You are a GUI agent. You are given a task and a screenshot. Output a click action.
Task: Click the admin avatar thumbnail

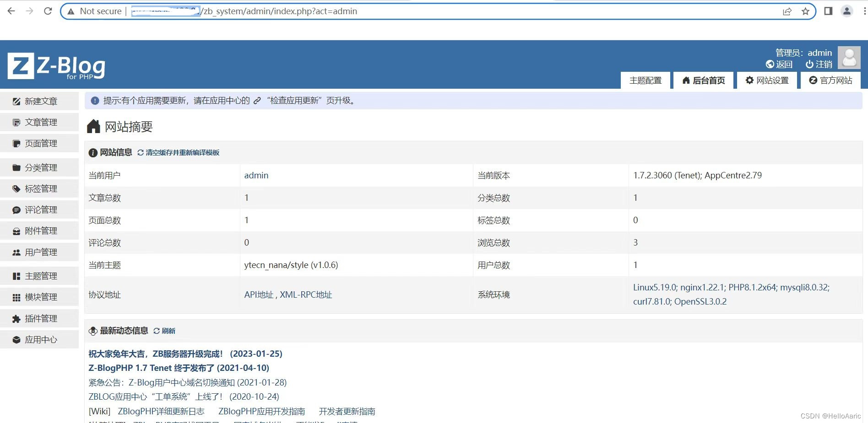click(x=849, y=58)
